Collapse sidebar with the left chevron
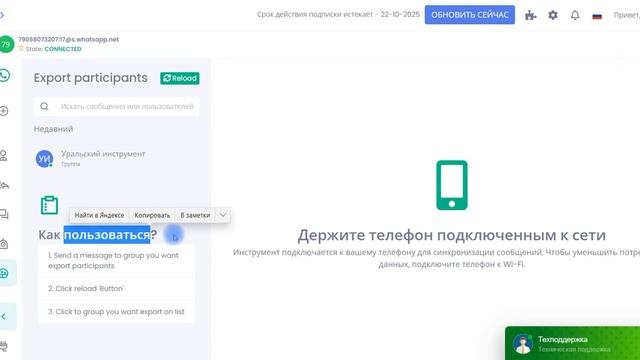The width and height of the screenshot is (640, 360). pos(4,316)
